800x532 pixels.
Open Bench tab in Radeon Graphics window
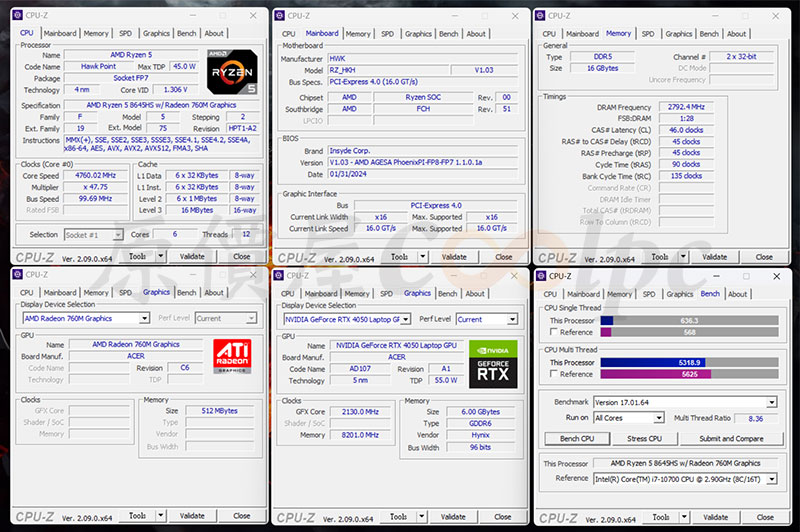tap(186, 292)
